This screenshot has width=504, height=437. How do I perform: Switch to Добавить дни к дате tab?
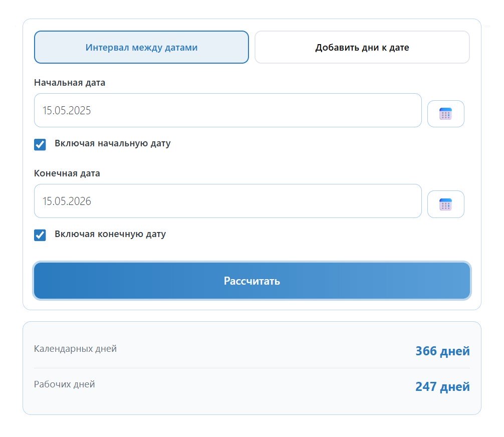(x=362, y=48)
